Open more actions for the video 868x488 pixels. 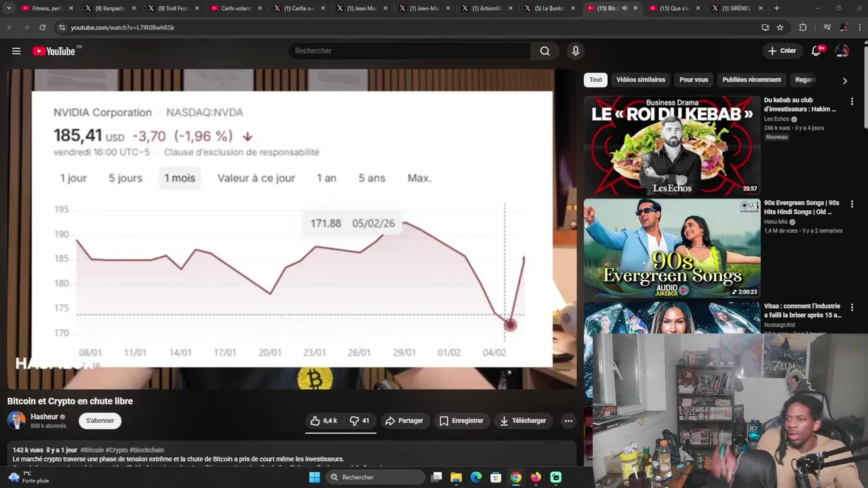pos(568,421)
